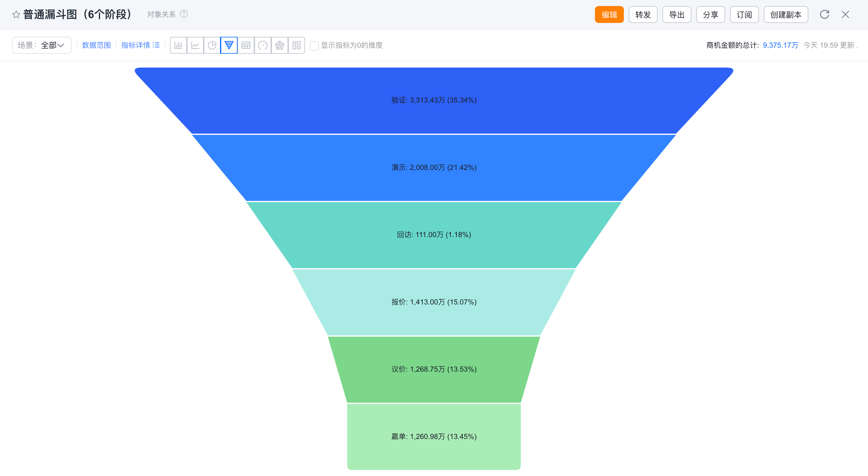Click the 创建副本 button
Screen dimensions: 868x476
click(786, 14)
